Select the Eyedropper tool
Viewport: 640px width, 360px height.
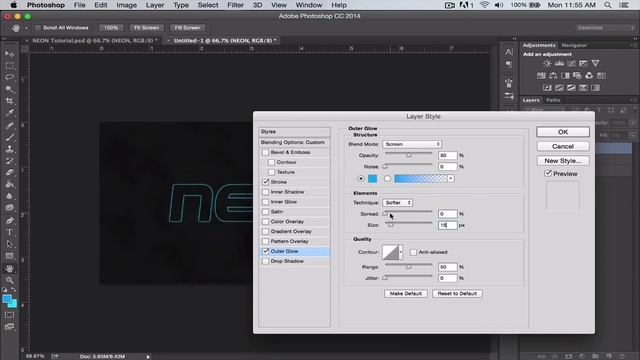9,113
